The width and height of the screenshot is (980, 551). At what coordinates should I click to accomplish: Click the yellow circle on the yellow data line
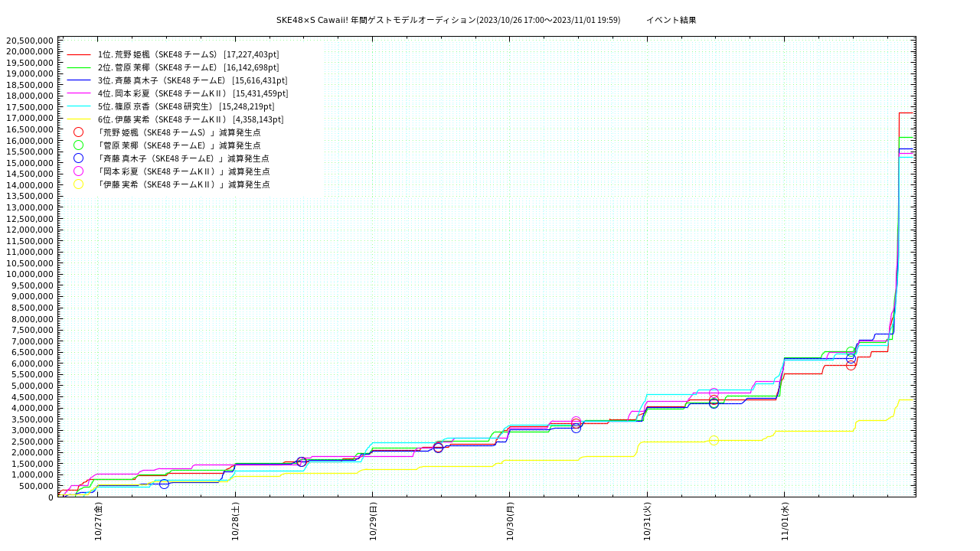[x=714, y=440]
